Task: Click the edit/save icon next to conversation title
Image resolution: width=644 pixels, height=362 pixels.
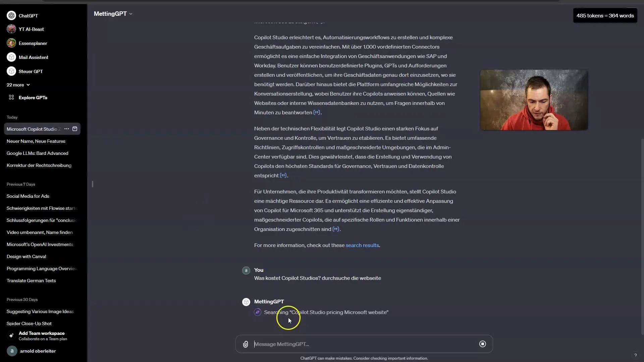Action: (75, 129)
